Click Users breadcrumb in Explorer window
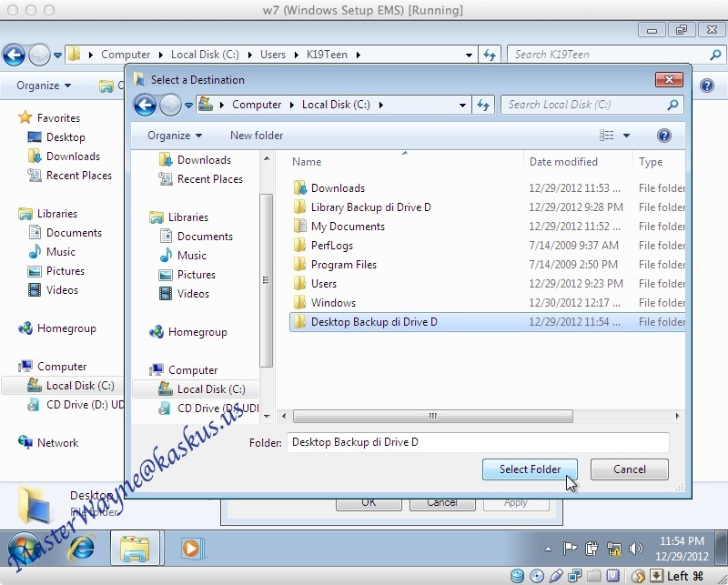The image size is (728, 585). tap(272, 55)
